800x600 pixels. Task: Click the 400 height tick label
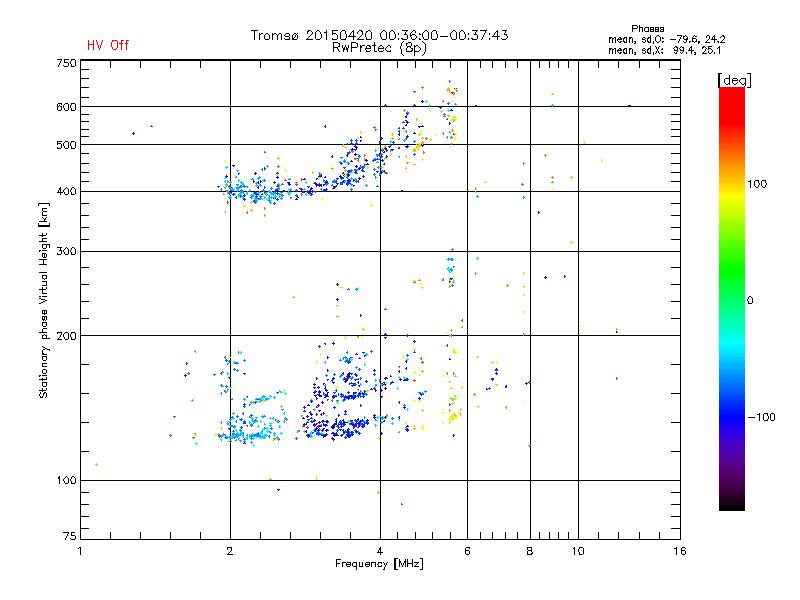(66, 192)
